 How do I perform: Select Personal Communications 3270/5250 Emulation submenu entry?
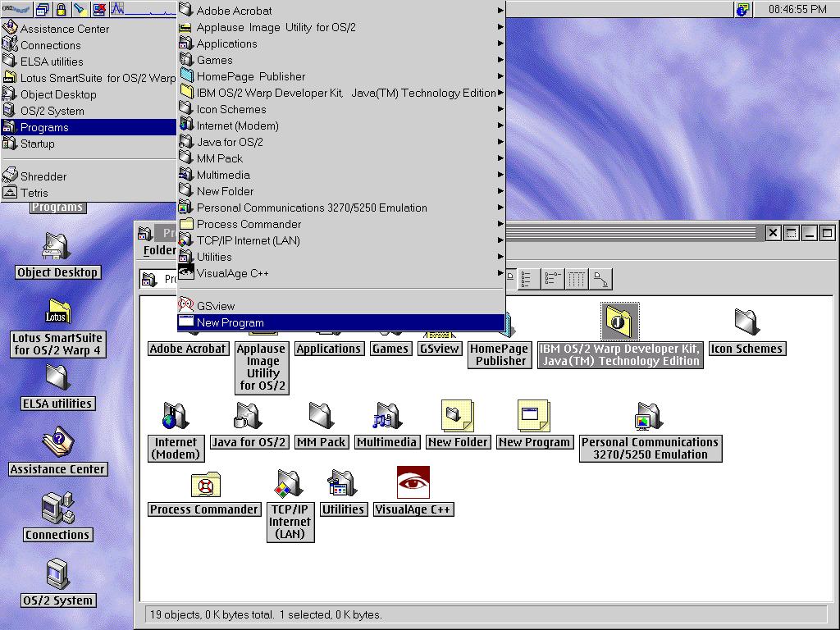tap(341, 208)
